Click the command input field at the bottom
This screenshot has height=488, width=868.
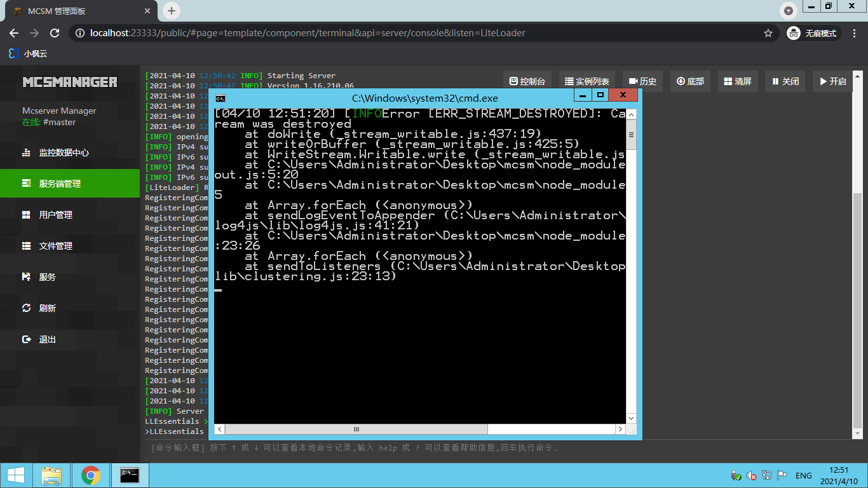[x=381, y=447]
